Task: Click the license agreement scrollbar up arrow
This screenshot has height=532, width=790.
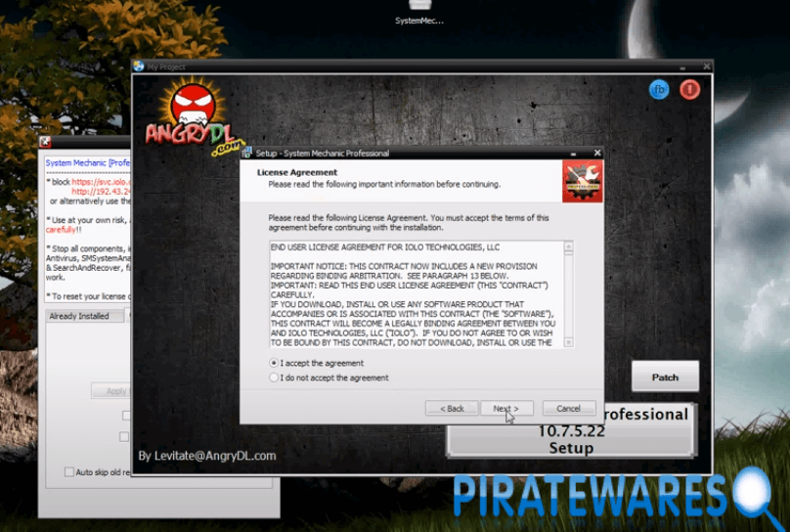Action: (569, 246)
